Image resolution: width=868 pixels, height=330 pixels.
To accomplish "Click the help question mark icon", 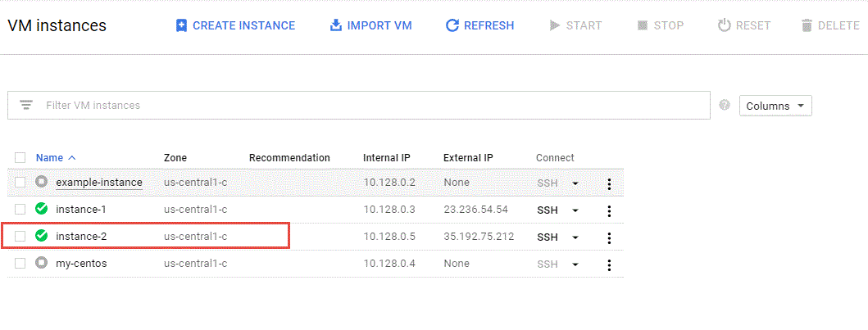I will [x=724, y=105].
